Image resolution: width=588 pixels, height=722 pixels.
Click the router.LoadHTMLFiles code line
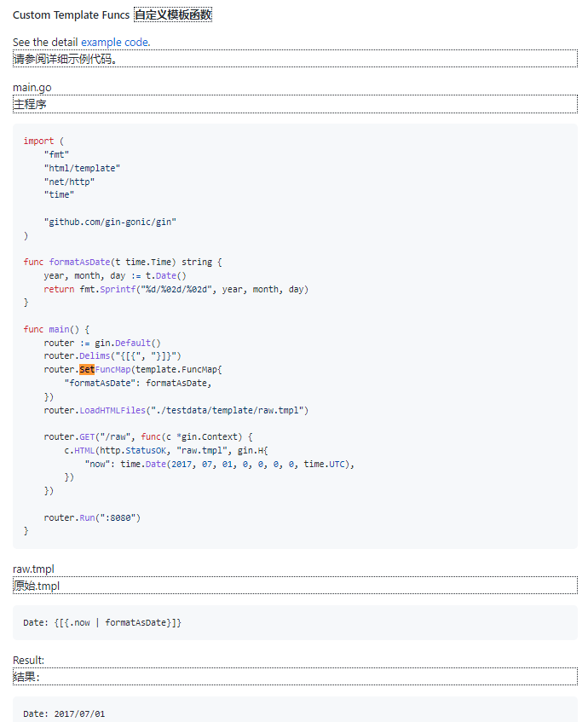(176, 410)
